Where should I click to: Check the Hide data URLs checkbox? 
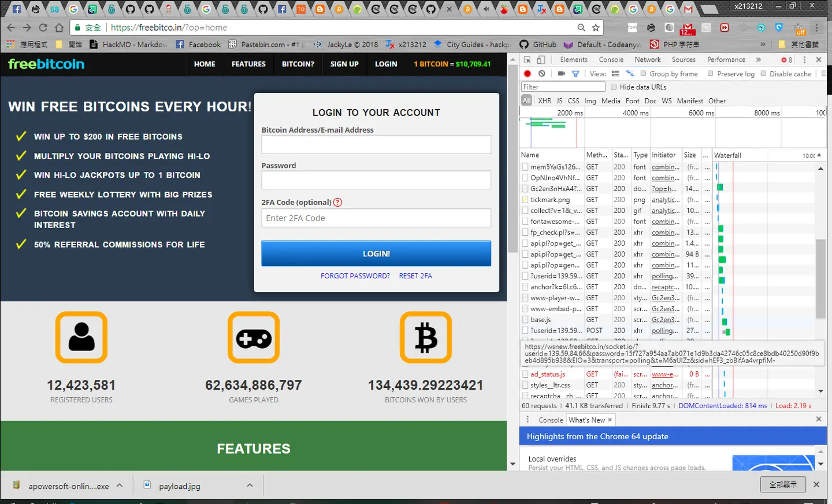[614, 87]
